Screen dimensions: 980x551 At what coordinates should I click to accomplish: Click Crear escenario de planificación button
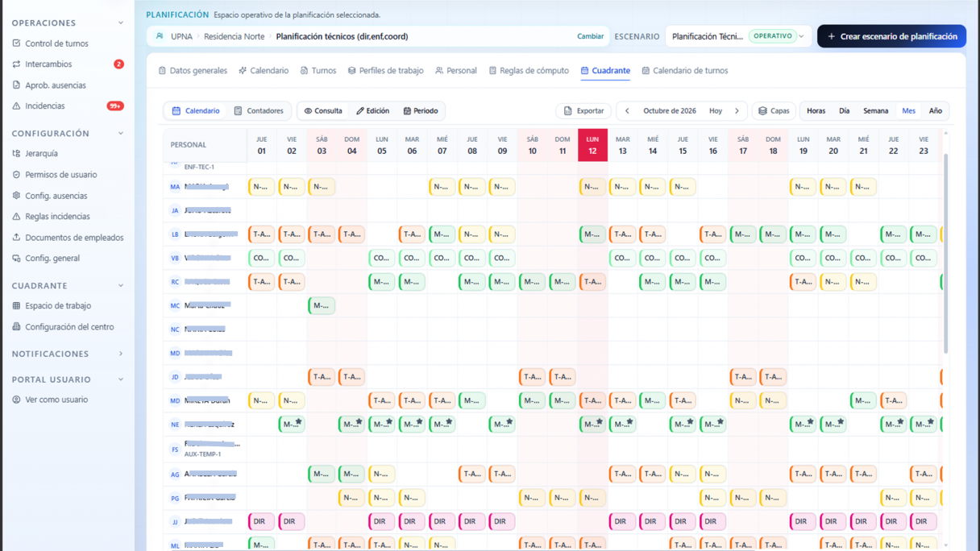tap(891, 36)
